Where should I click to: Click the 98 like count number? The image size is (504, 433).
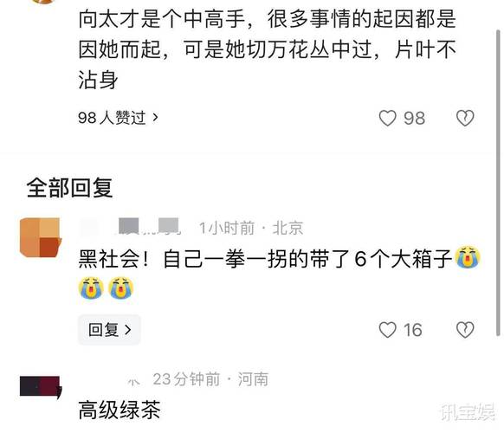(415, 119)
